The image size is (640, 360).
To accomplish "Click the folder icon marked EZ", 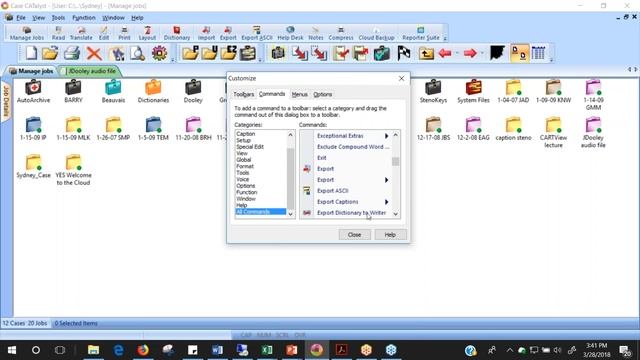I will tap(229, 53).
